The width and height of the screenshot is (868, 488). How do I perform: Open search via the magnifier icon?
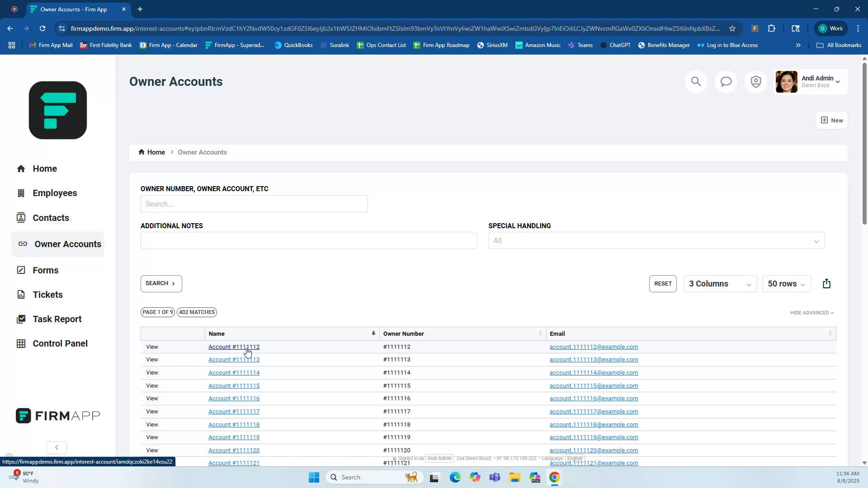[696, 81]
